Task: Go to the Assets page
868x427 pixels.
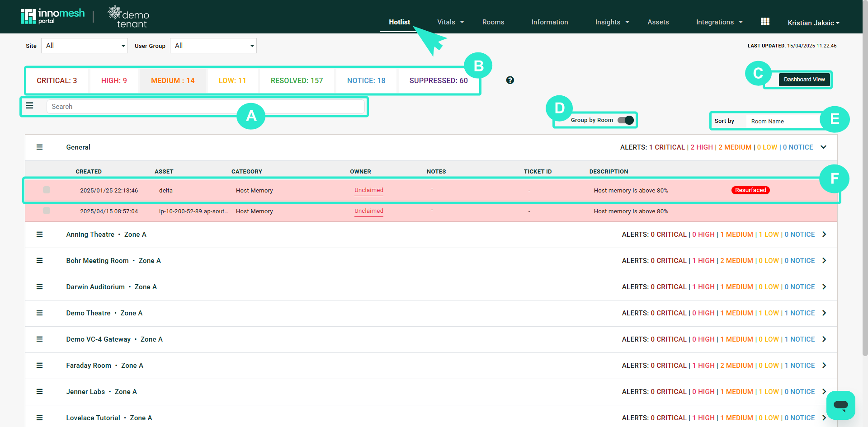Action: [x=658, y=22]
